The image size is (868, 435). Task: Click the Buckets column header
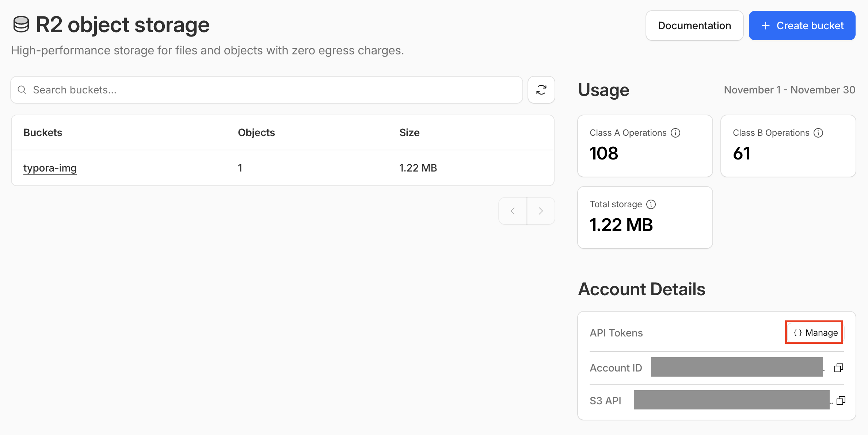coord(43,132)
